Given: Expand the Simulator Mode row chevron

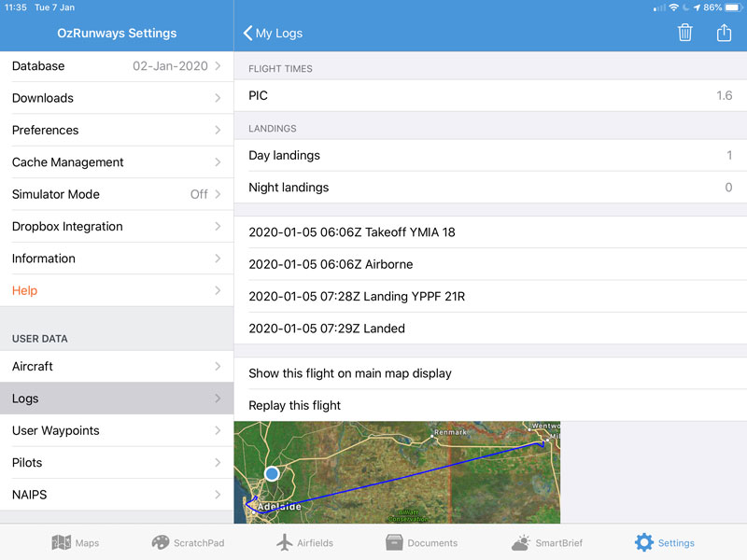Looking at the screenshot, I should 218,194.
